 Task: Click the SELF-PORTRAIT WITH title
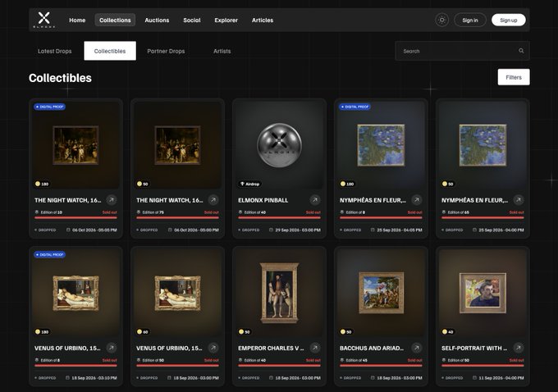(474, 349)
